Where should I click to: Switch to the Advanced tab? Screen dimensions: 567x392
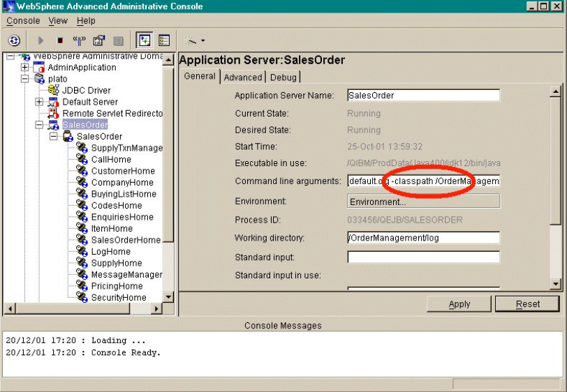tap(242, 77)
